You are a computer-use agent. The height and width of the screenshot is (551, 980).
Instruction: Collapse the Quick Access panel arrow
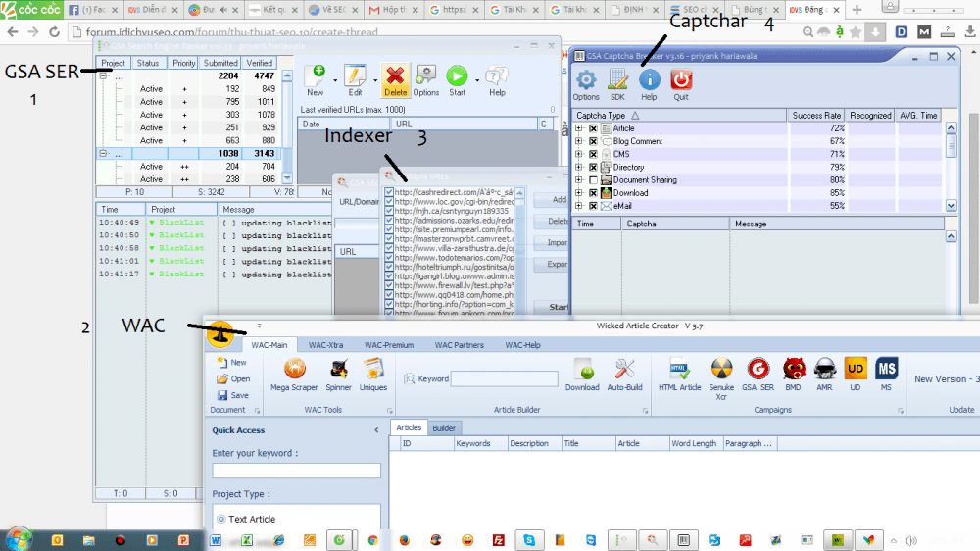[376, 430]
